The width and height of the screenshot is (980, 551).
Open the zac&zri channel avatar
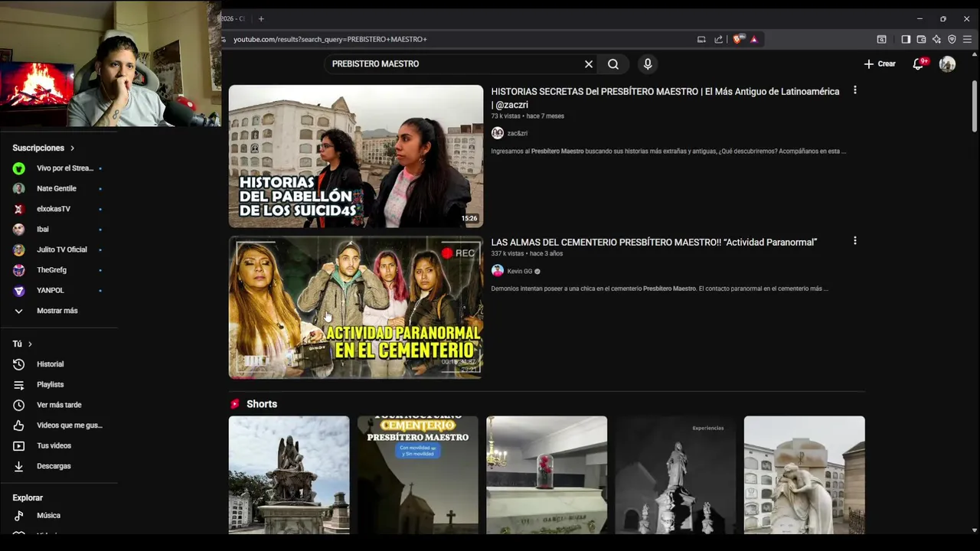pos(498,133)
